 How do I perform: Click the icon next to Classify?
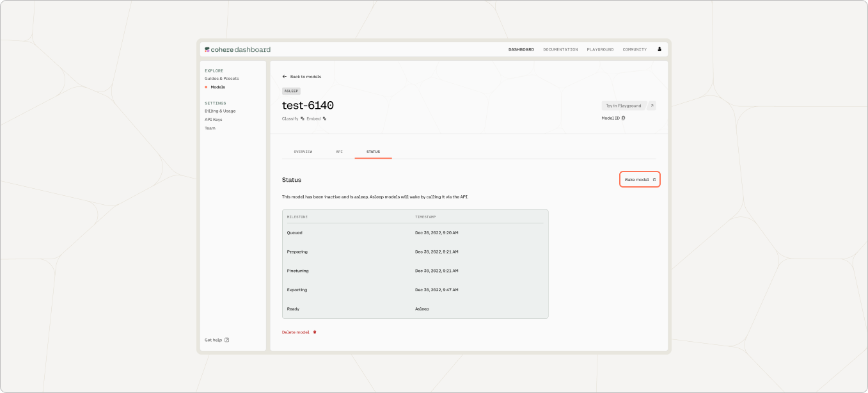coord(303,118)
